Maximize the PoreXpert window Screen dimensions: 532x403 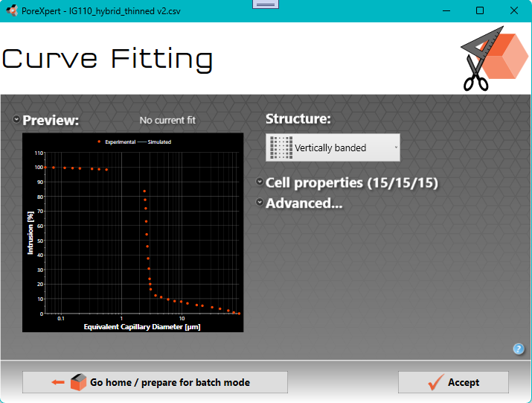480,11
